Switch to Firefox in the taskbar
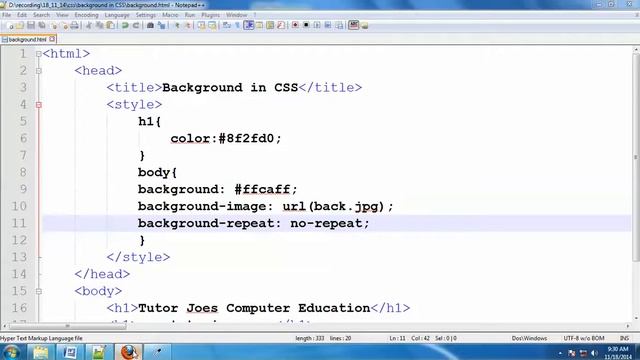 click(128, 352)
